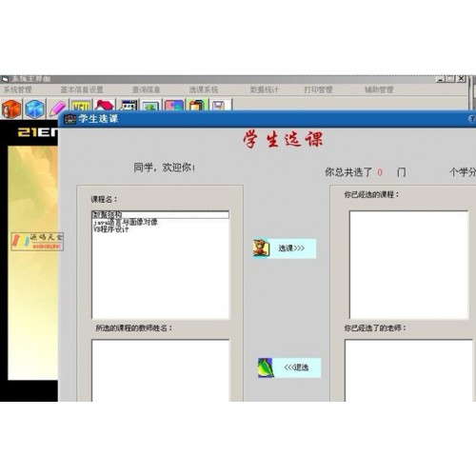Select java语言与面像对像 course entry
Image resolution: width=476 pixels, height=476 pixels.
pos(125,222)
